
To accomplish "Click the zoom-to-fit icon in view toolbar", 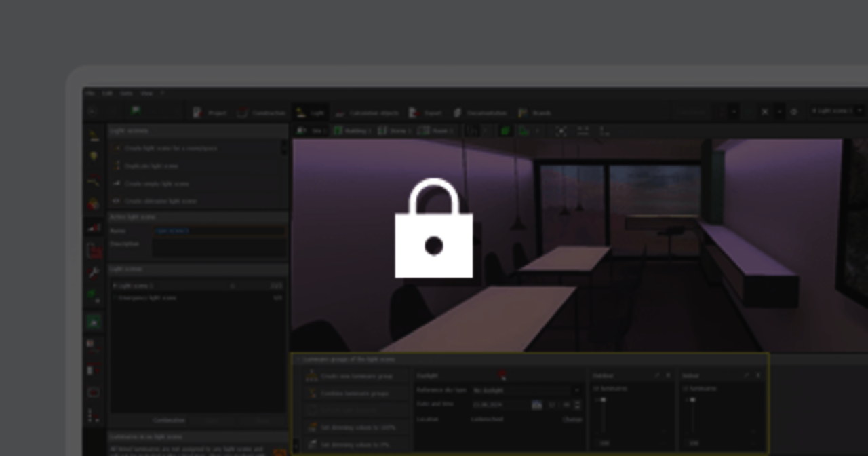I will point(561,130).
